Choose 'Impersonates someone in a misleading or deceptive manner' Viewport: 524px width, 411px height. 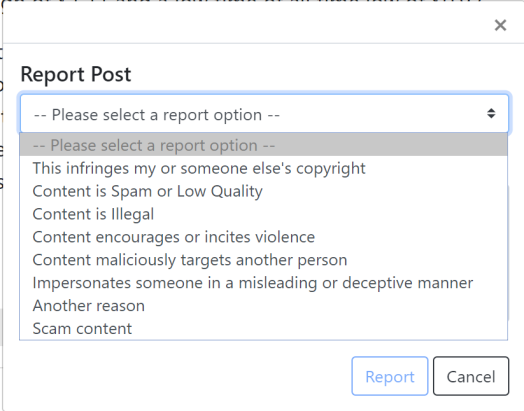(264, 283)
